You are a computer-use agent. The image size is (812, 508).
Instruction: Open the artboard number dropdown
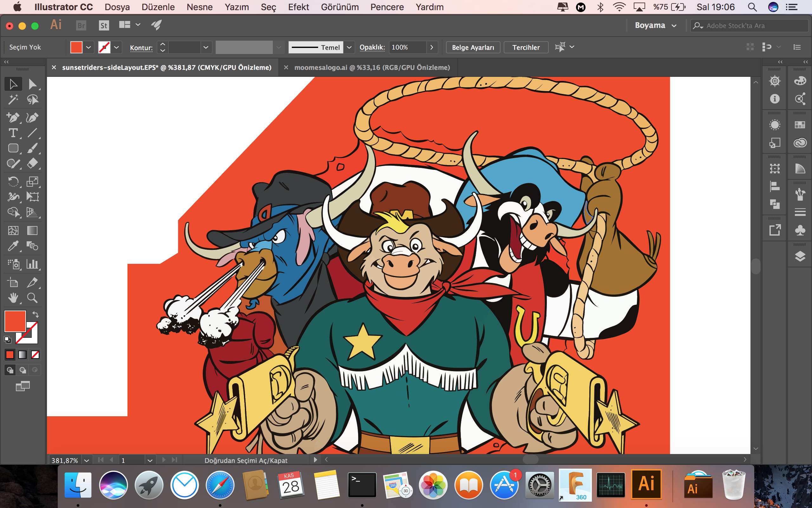150,460
